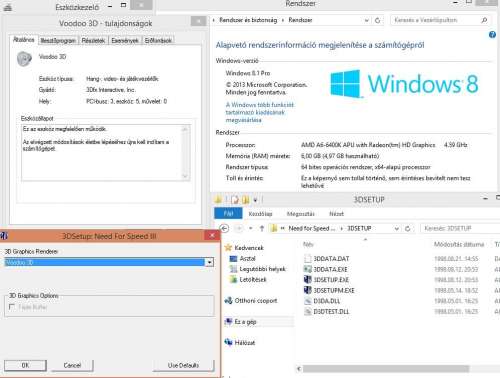Viewport: 500px width, 378px height.
Task: Refresh the Rendszer control panel window
Action: pyautogui.click(x=377, y=20)
